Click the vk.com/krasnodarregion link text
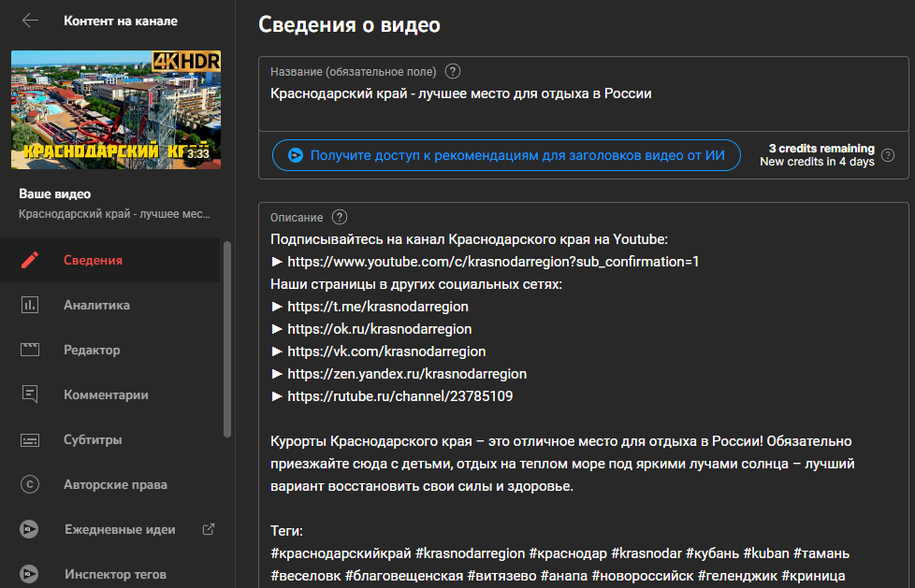 pos(386,351)
